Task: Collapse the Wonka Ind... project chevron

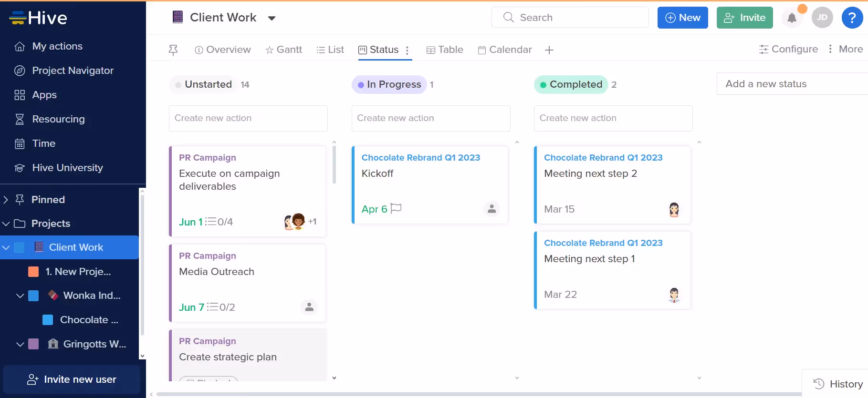Action: click(x=20, y=296)
